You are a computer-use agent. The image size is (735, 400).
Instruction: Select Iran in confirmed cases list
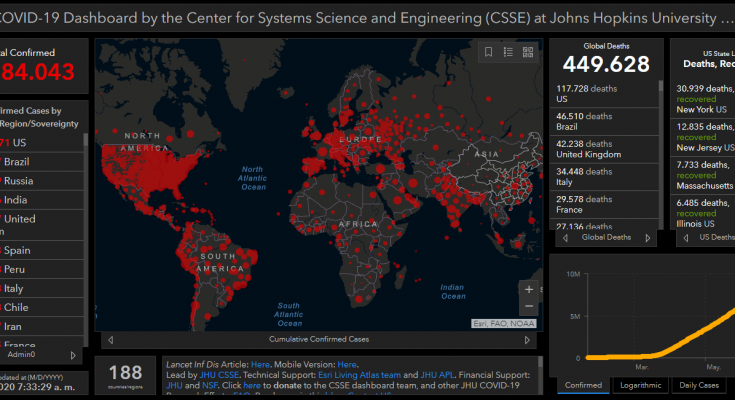tap(42, 326)
